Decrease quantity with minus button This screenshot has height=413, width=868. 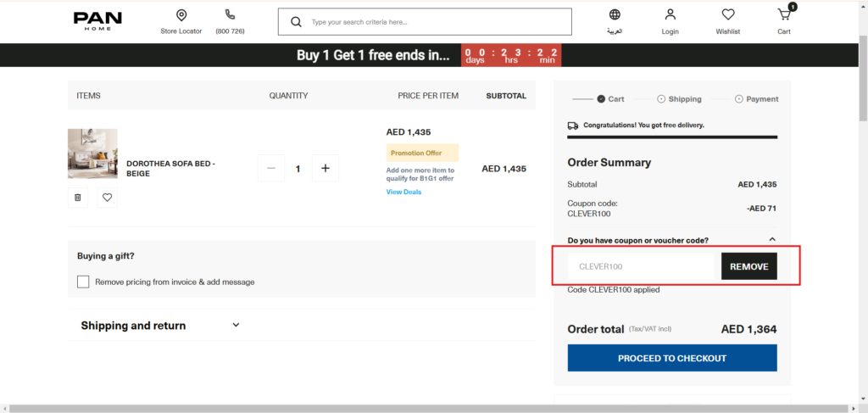(271, 168)
